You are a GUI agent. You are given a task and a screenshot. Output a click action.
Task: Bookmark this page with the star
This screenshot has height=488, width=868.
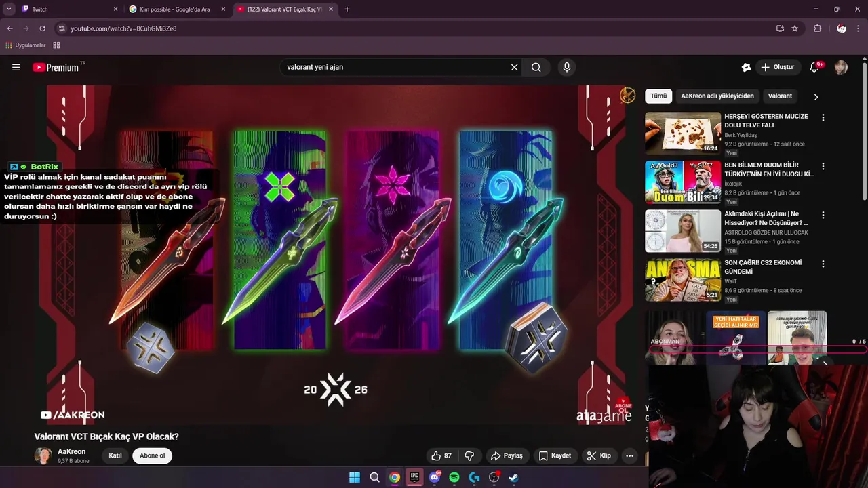click(795, 28)
